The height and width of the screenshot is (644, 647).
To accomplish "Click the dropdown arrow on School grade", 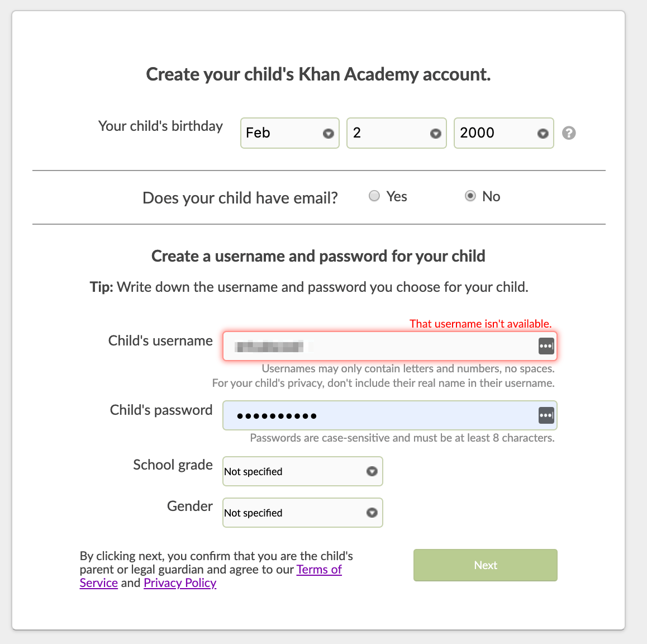I will pos(372,471).
